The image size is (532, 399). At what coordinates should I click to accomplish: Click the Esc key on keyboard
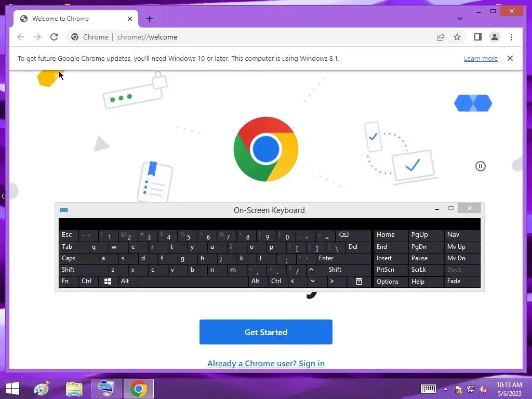pyautogui.click(x=69, y=235)
